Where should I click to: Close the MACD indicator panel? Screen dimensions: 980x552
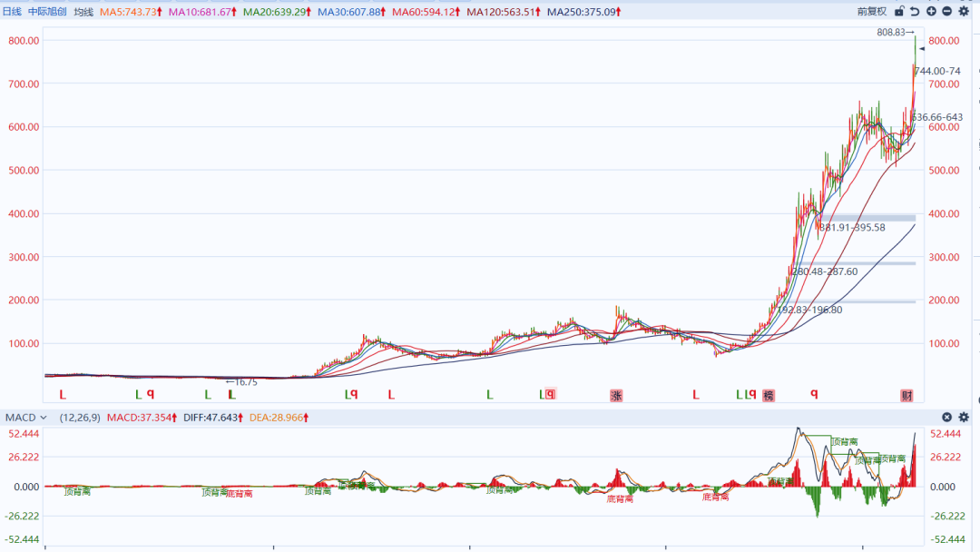point(947,418)
